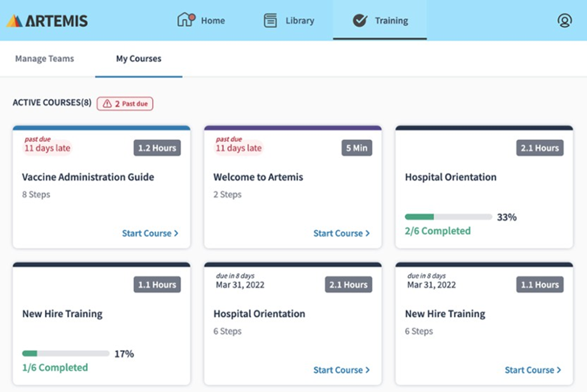Click the warning triangle in Past due badge
The width and height of the screenshot is (587, 392).
[x=107, y=104]
